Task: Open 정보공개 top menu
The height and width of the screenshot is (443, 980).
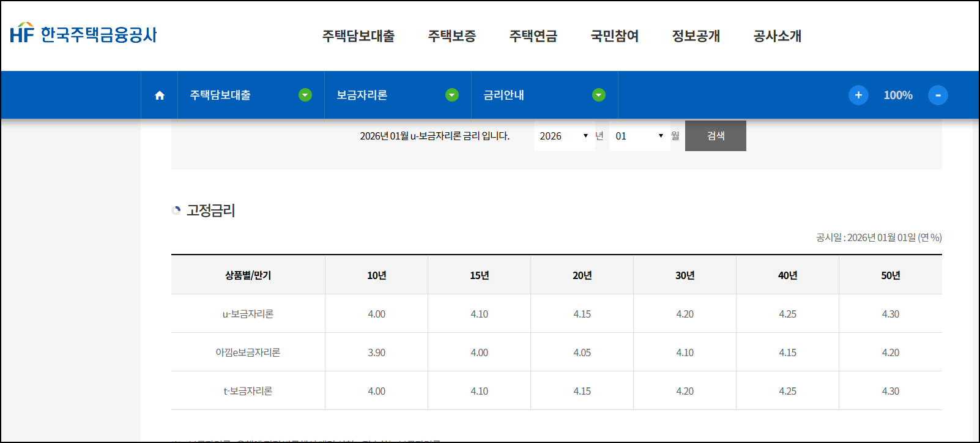Action: coord(696,36)
